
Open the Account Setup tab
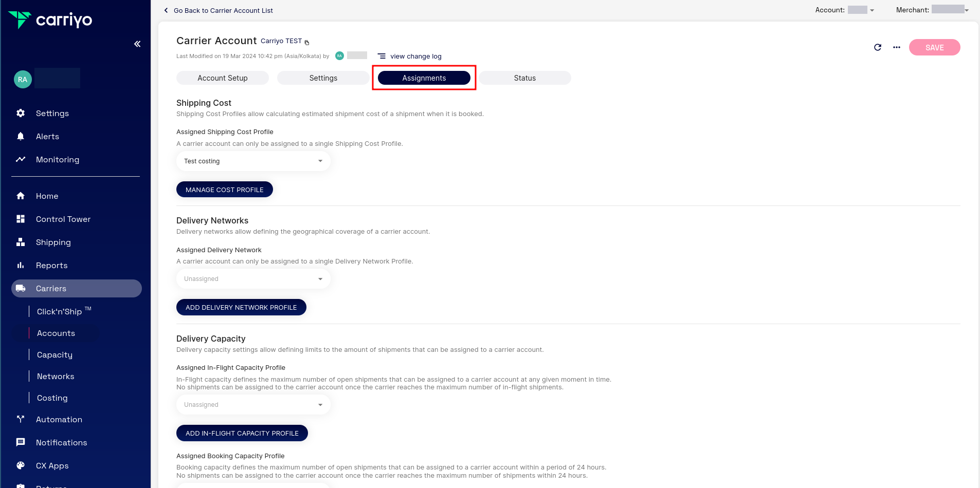pyautogui.click(x=223, y=78)
